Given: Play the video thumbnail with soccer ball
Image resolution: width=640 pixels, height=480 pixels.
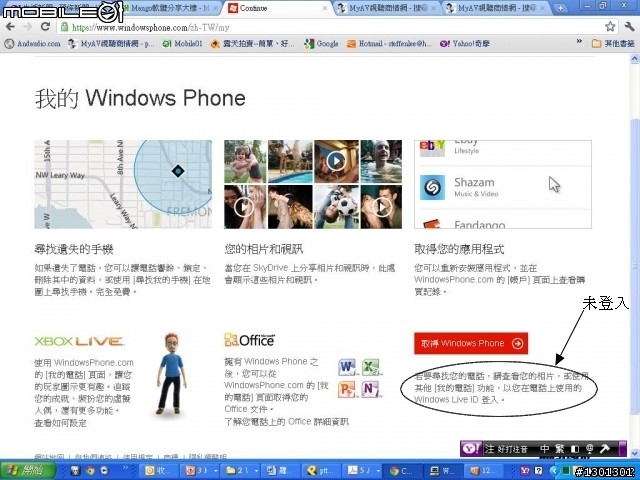Looking at the screenshot, I should click(336, 207).
